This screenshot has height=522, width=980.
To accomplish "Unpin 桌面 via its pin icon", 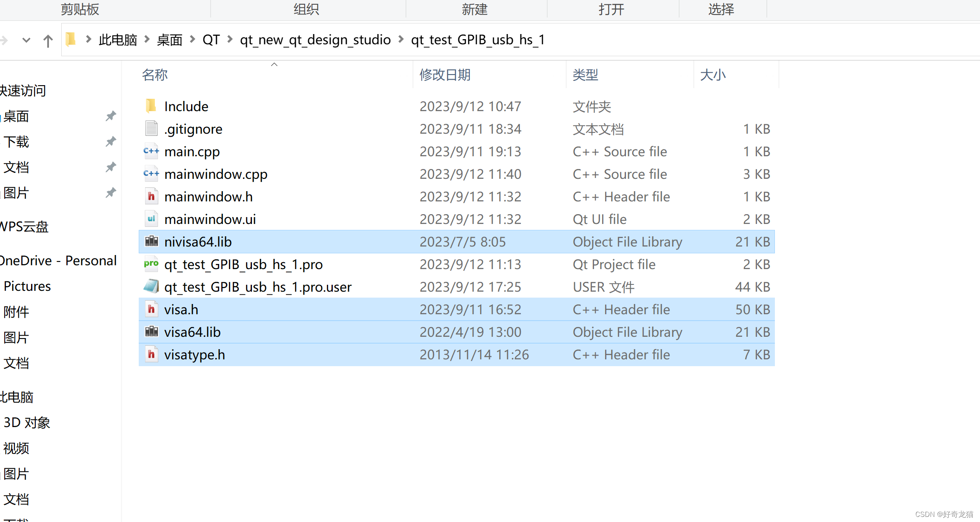I will (111, 116).
